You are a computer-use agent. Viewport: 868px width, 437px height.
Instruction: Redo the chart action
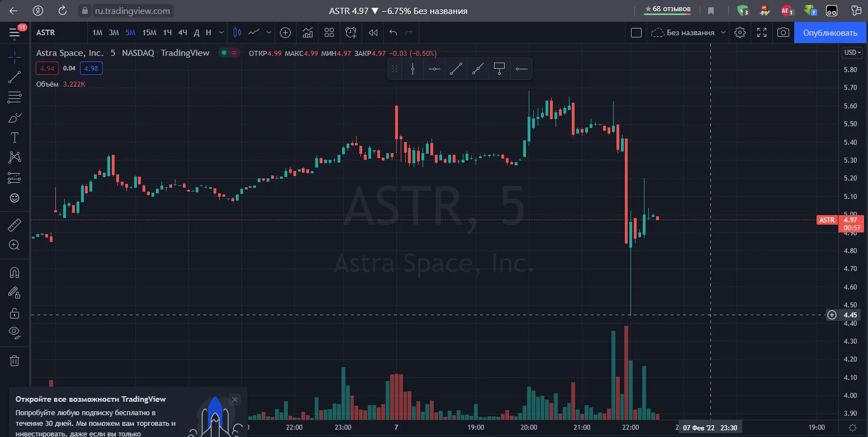pos(409,33)
